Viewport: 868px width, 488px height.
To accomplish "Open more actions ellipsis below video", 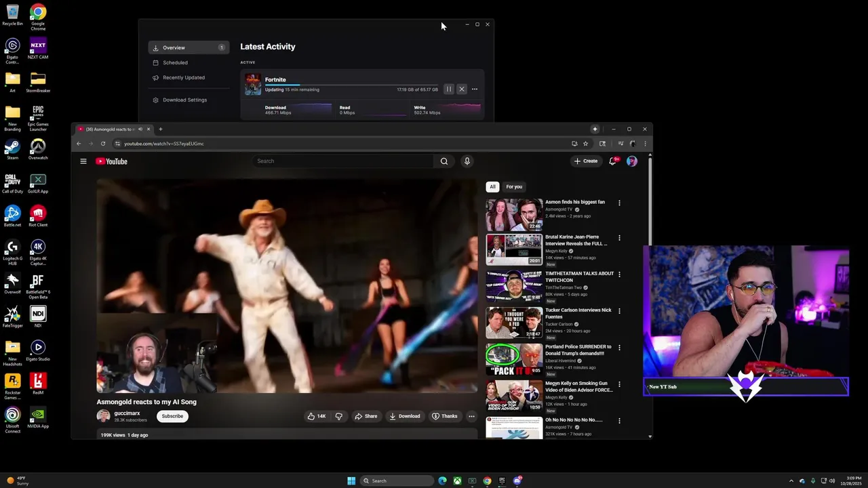I will pyautogui.click(x=472, y=416).
